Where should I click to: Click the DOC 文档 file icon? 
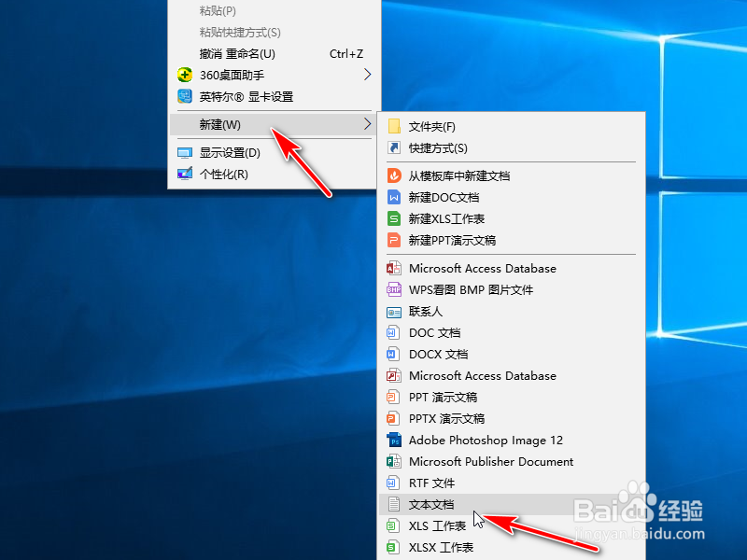coord(392,332)
